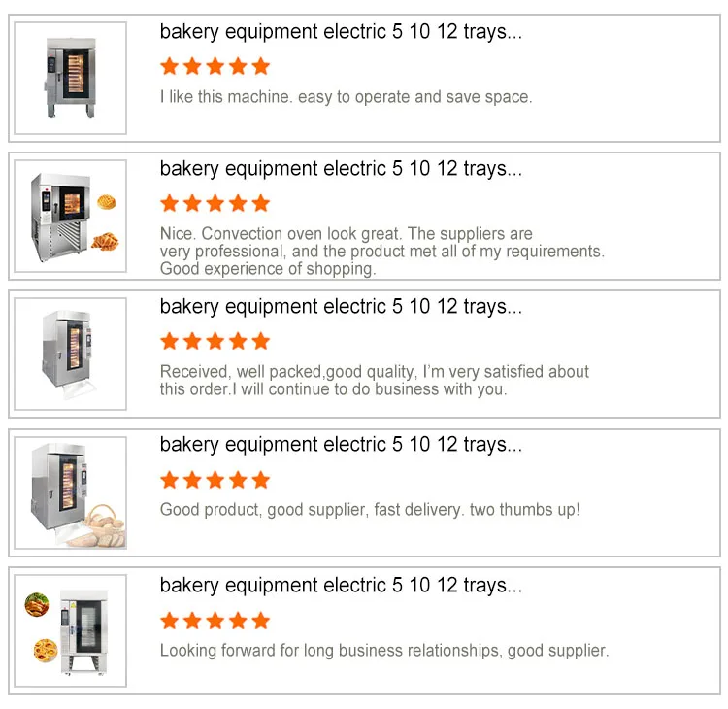Click the star rating above 'Nice. Convection oven look great'
This screenshot has width=728, height=709.
[215, 203]
